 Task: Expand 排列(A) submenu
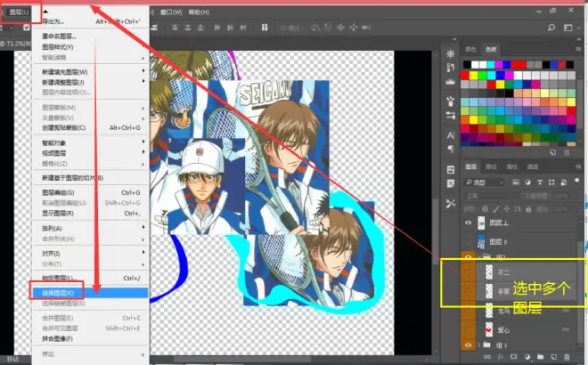coord(90,228)
